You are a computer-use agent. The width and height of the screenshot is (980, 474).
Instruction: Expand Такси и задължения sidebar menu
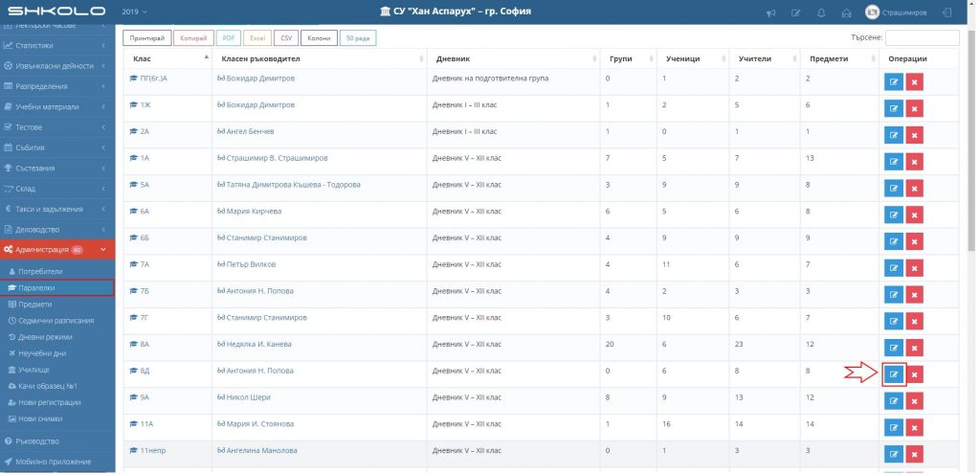(57, 209)
